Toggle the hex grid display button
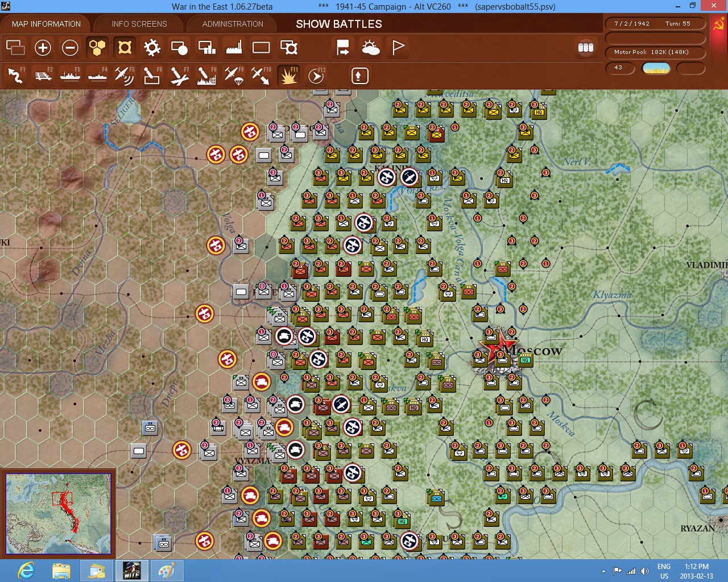The image size is (728, 582). [x=97, y=48]
